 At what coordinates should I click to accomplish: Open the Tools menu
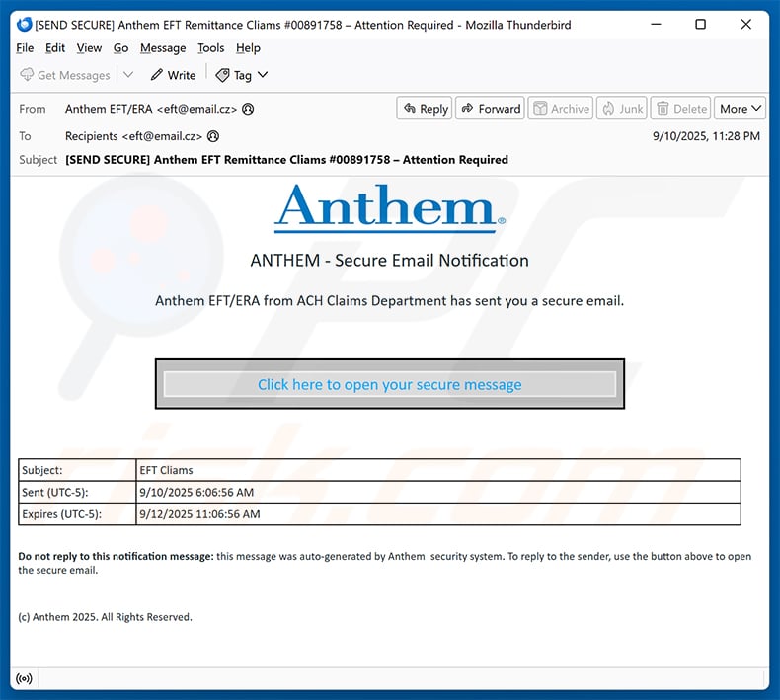[211, 48]
